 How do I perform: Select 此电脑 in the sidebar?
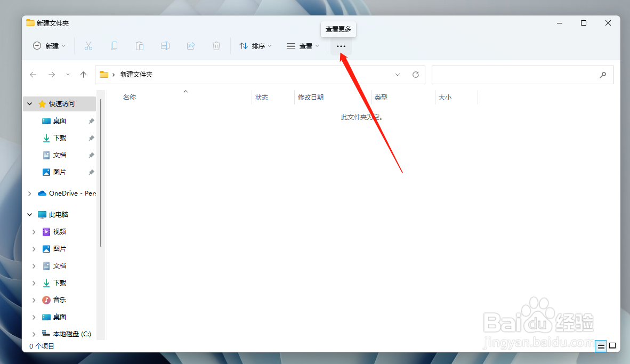pyautogui.click(x=58, y=215)
